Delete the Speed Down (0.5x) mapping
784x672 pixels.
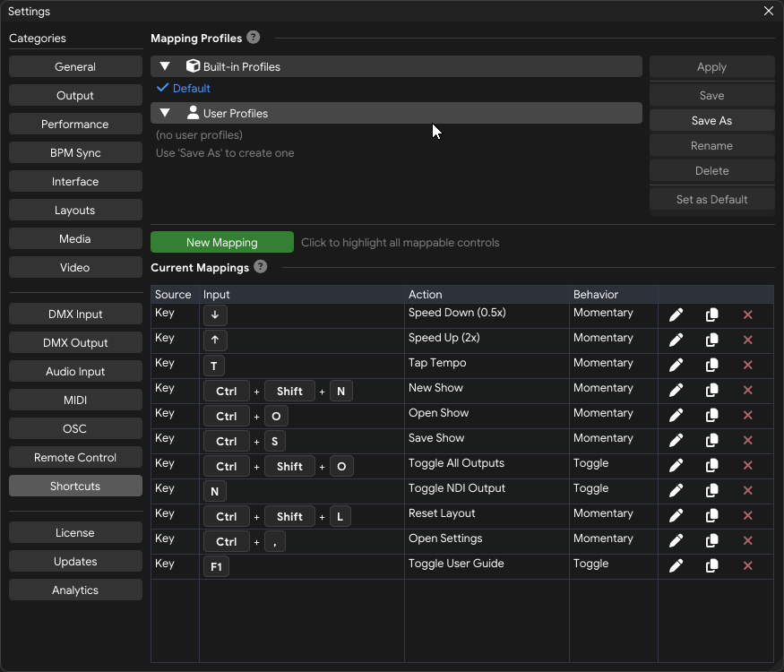pos(748,315)
